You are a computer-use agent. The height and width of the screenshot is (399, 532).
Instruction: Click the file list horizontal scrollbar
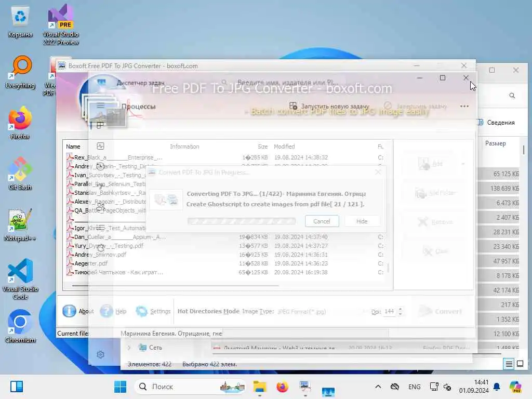[x=175, y=286]
